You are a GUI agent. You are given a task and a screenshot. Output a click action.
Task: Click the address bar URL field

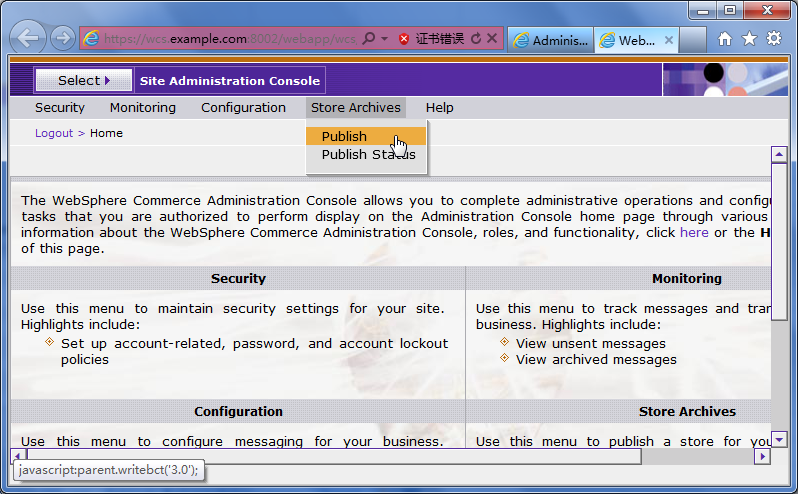(x=230, y=39)
